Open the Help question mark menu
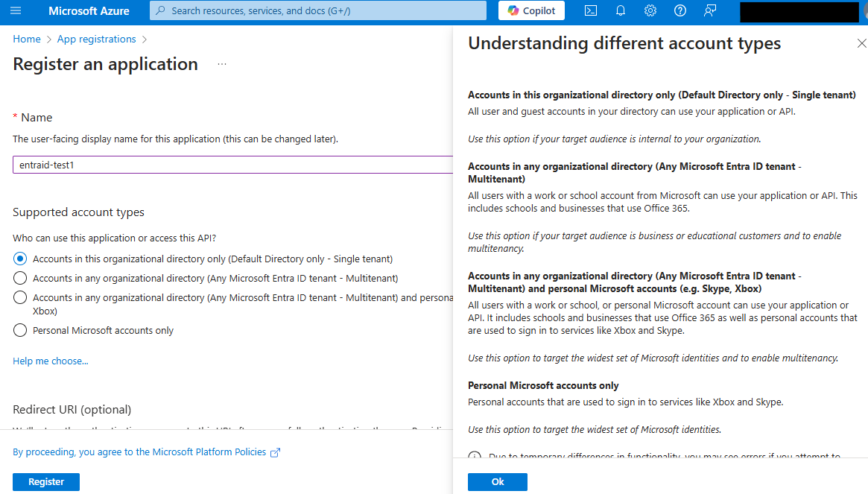868x494 pixels. 679,10
